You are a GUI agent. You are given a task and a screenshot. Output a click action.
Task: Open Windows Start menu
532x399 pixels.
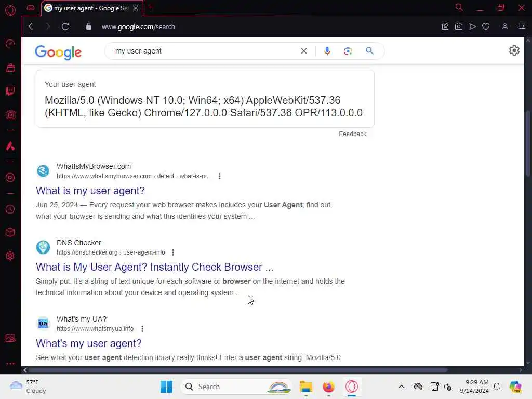click(166, 387)
